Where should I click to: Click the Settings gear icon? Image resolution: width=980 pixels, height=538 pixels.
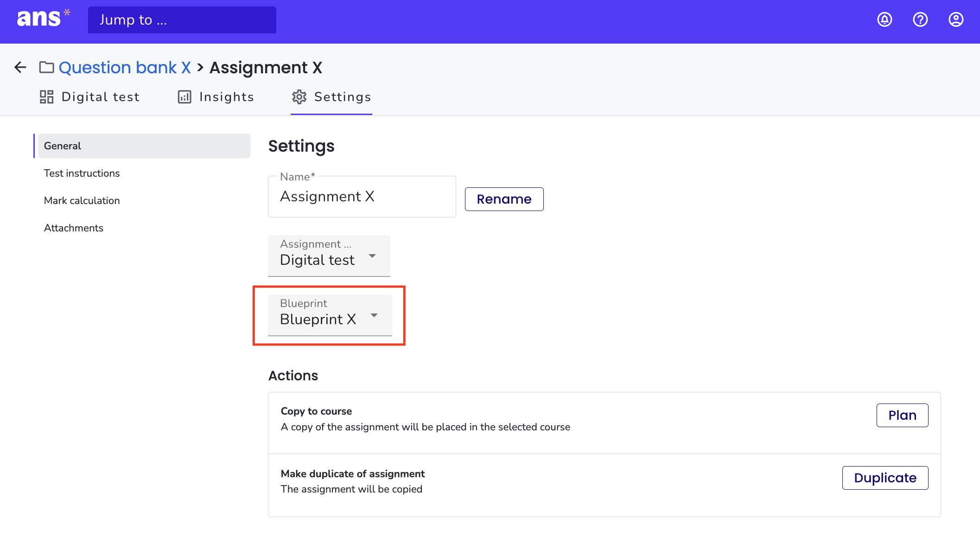tap(299, 96)
